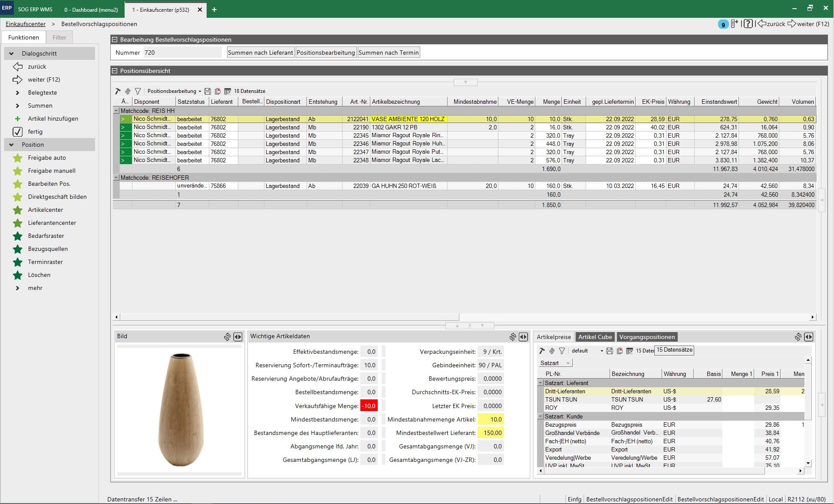Viewport: 834px width, 504px height.
Task: Click the Nummer input field
Action: point(182,53)
